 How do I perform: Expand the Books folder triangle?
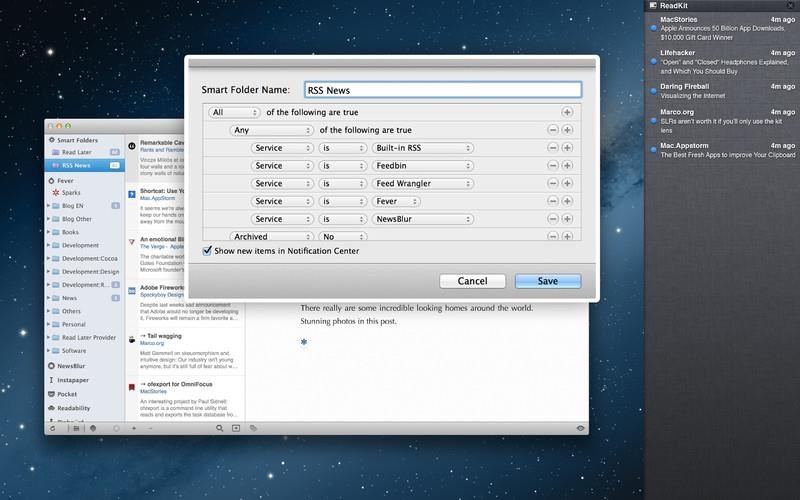click(x=48, y=232)
